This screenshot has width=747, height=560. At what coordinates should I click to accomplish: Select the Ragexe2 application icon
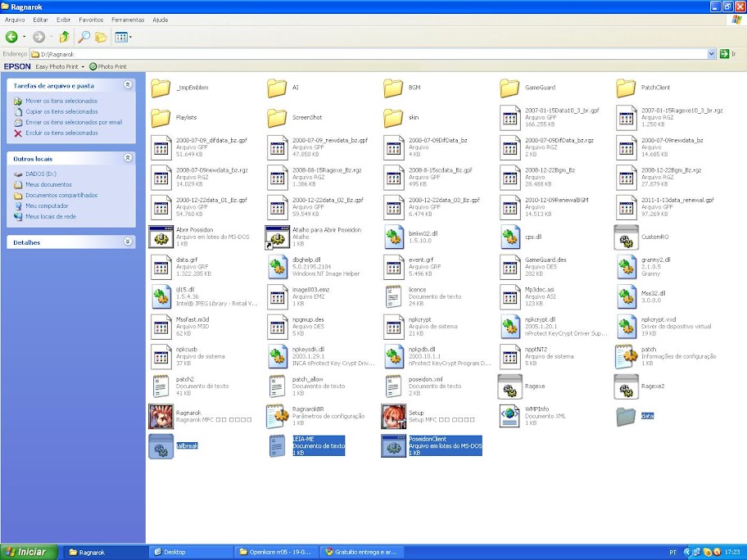[x=626, y=386]
